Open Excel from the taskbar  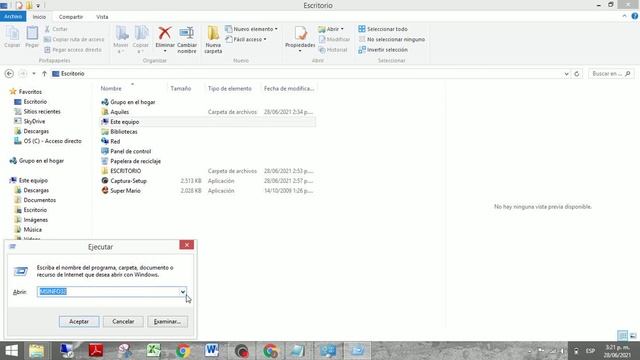point(153,351)
